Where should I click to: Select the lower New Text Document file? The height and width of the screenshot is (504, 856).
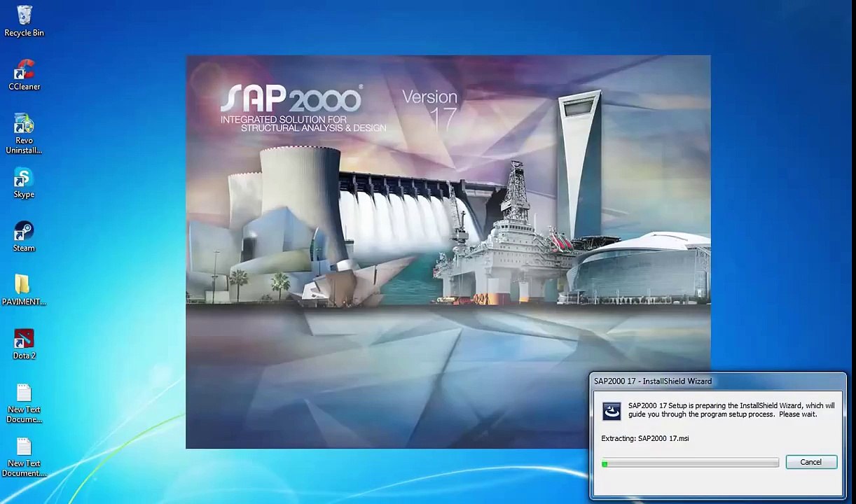[x=24, y=457]
